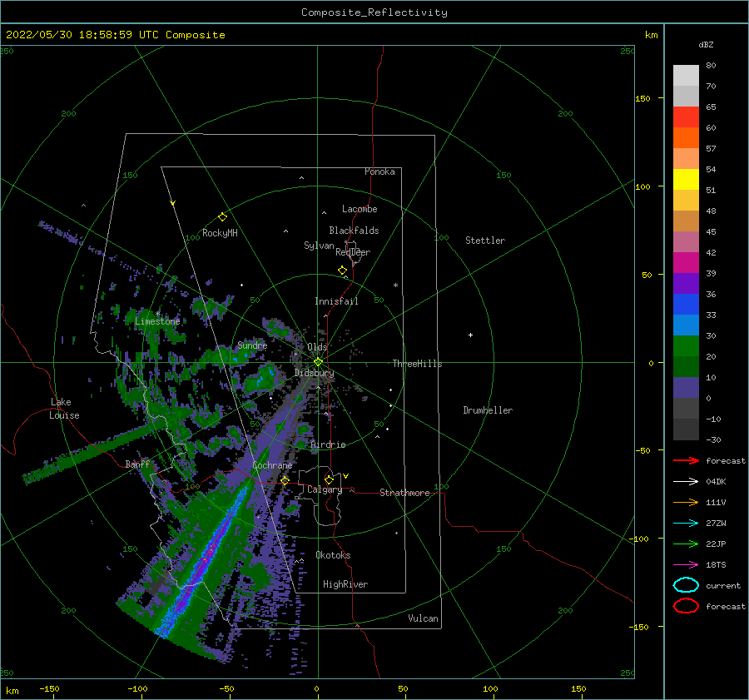Click the 80 dBZ light gray swatch

pyautogui.click(x=686, y=76)
